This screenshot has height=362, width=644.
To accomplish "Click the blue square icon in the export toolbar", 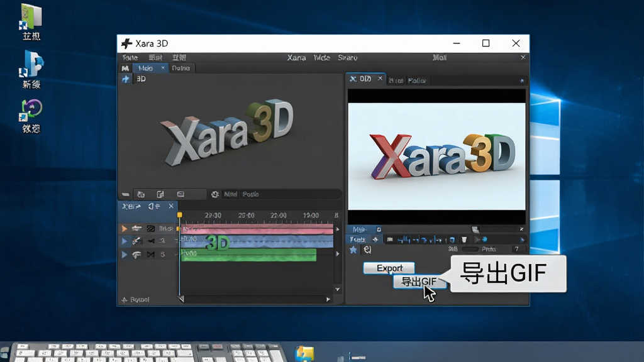I will pyautogui.click(x=452, y=239).
